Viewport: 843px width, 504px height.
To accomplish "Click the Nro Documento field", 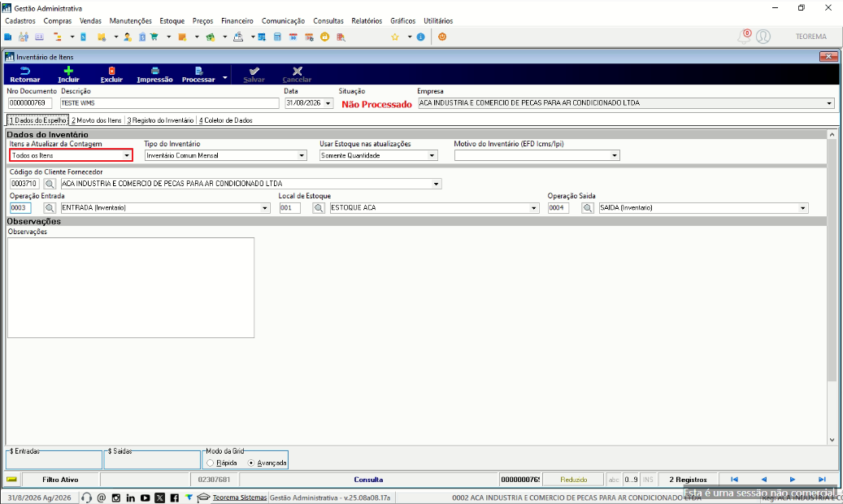I will (x=30, y=103).
